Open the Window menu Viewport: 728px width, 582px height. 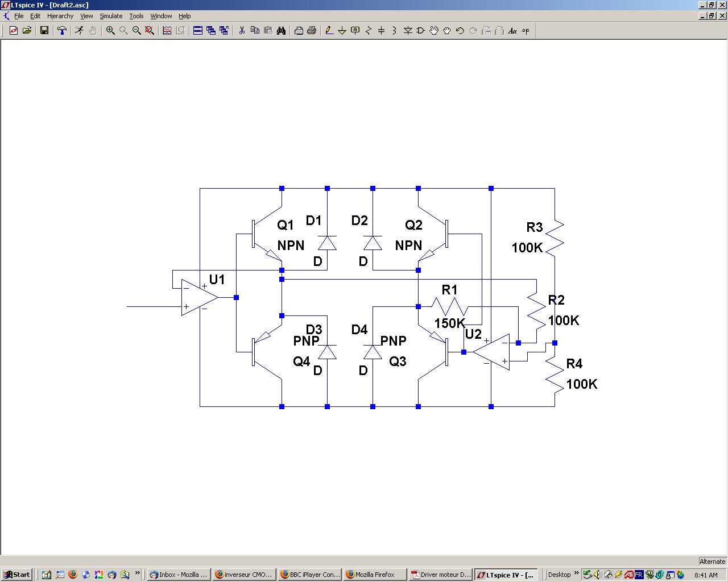[x=161, y=16]
